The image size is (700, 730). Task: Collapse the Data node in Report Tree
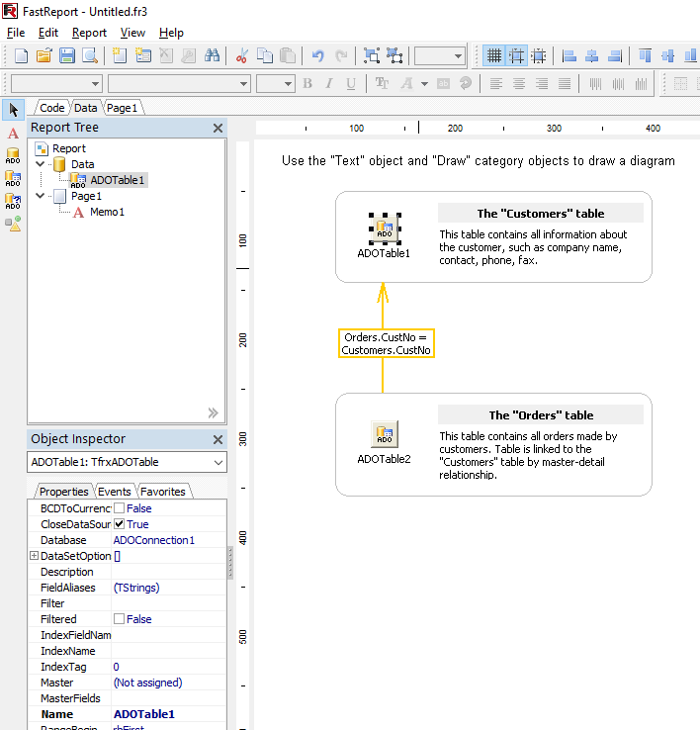point(40,164)
